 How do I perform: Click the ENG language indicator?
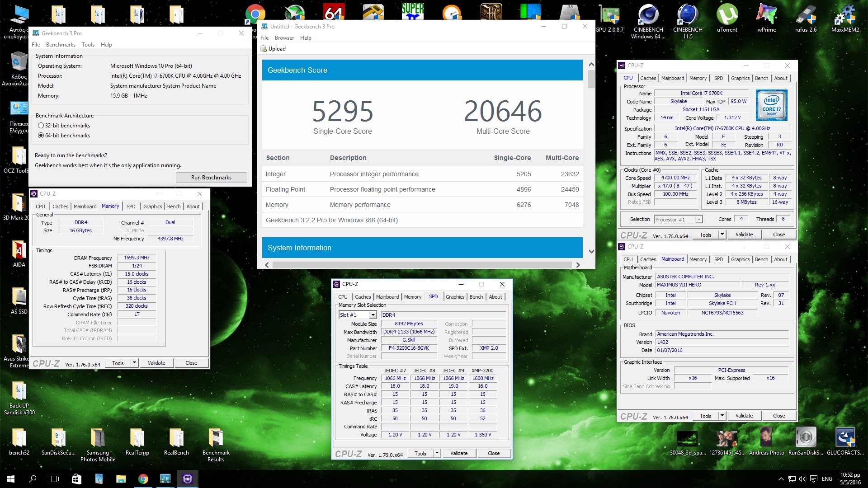[x=827, y=479]
